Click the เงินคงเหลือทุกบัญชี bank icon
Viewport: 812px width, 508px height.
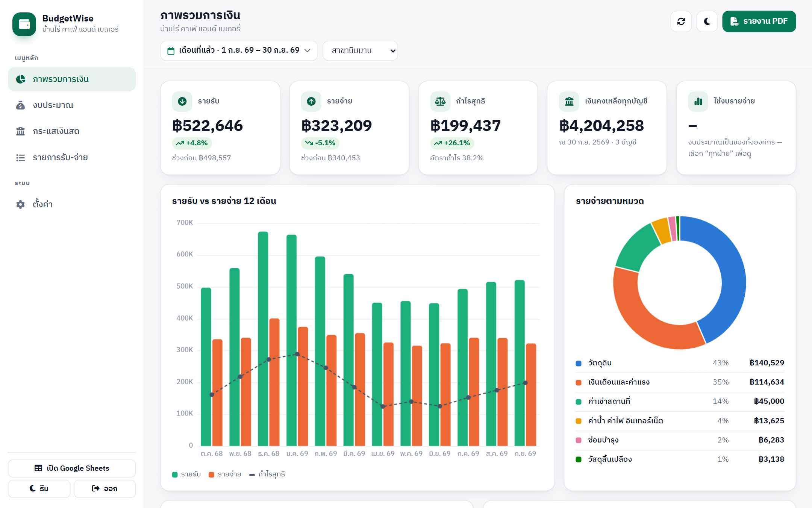point(569,101)
